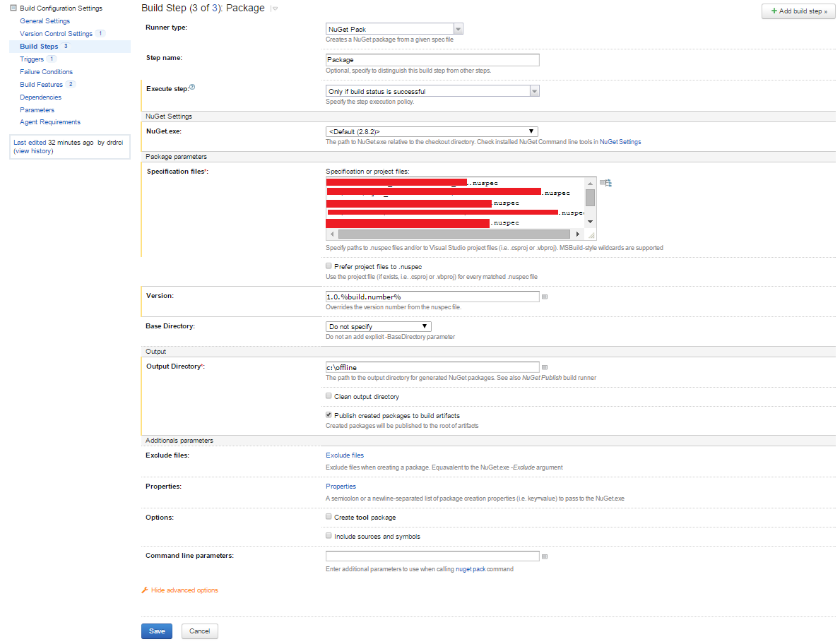Open the file tree icon beside Specification files
This screenshot has height=644, width=840.
tap(605, 183)
